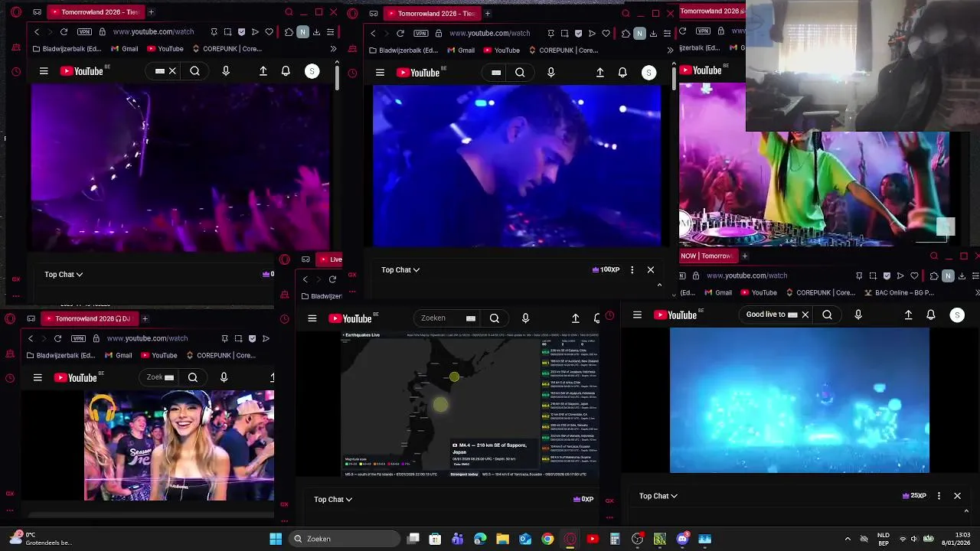980x551 pixels.
Task: Open account avatar S in top-middle window
Action: 648,73
